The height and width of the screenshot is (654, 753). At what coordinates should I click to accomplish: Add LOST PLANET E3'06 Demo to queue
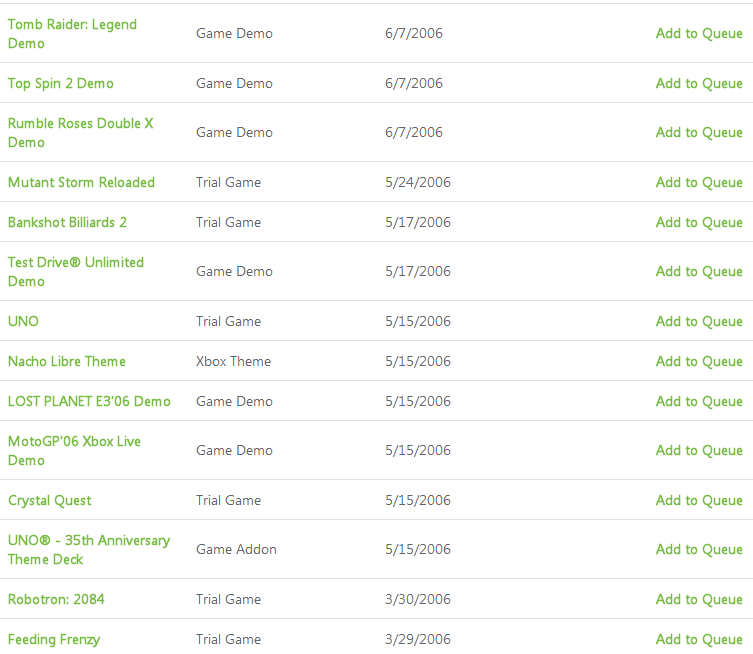699,401
